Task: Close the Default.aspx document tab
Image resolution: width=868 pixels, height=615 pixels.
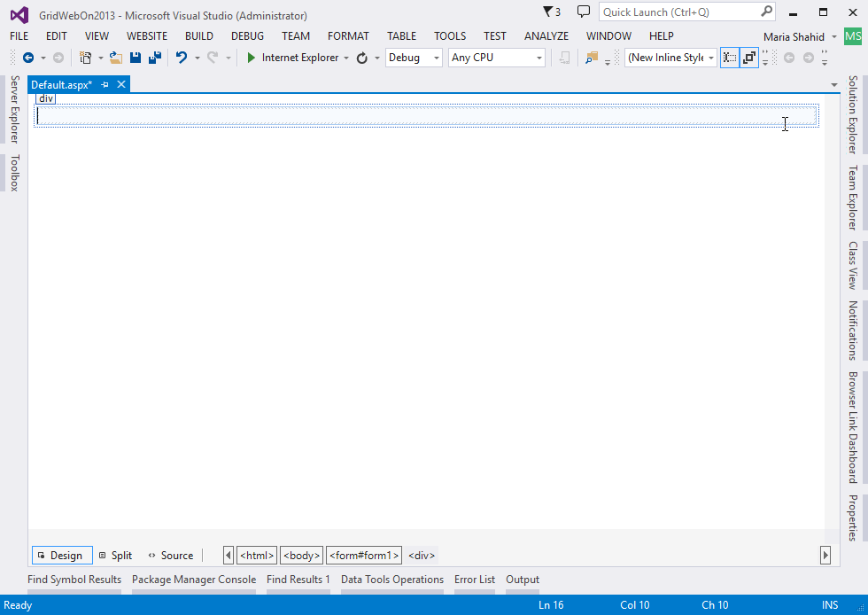Action: click(121, 85)
